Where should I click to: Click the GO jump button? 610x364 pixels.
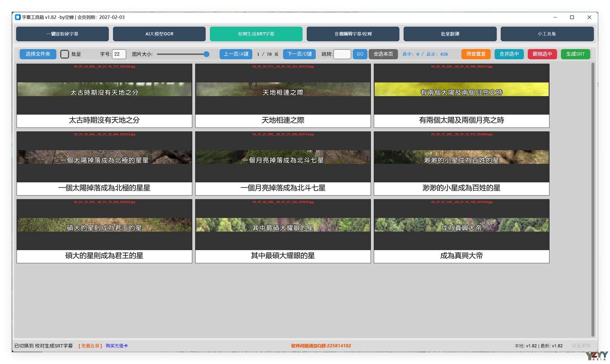click(x=360, y=54)
